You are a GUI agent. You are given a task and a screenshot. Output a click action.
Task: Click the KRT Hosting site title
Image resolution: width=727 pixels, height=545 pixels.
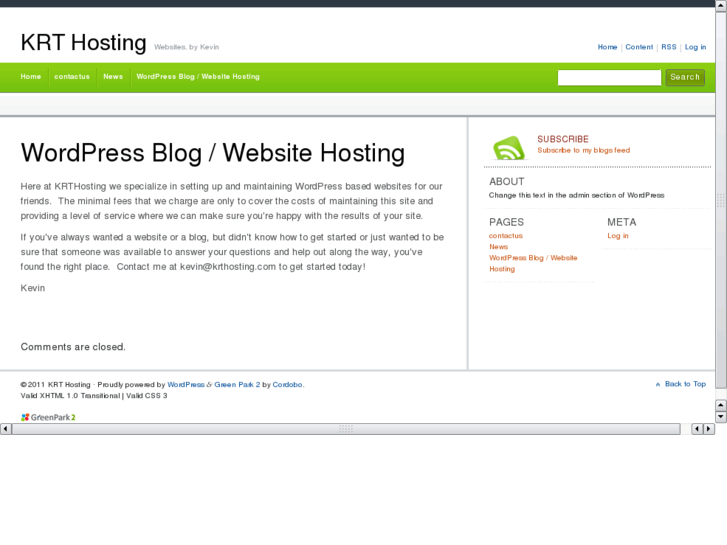(x=83, y=43)
